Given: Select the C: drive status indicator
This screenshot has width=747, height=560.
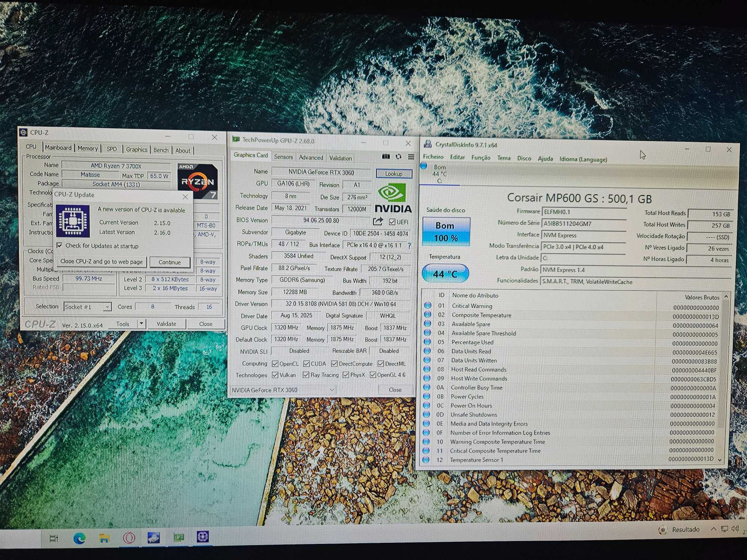Looking at the screenshot, I should [x=439, y=174].
